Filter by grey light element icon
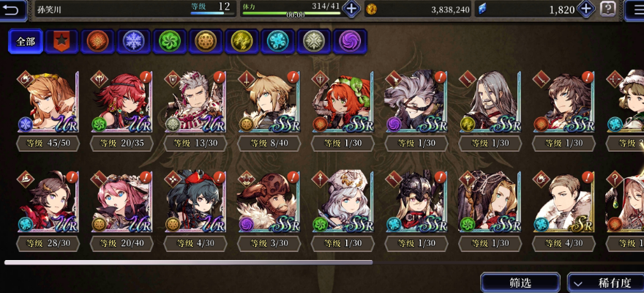Screen dimensions: 644x293 314,42
